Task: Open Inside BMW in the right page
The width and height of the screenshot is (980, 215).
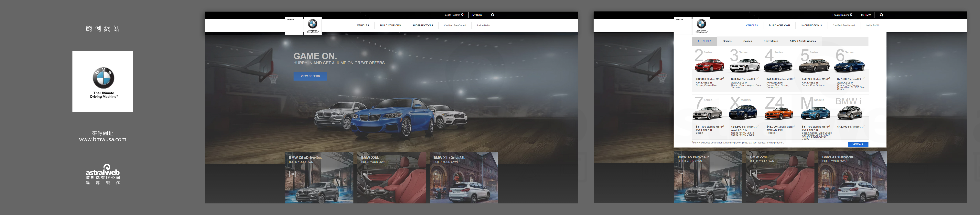Action: 872,25
